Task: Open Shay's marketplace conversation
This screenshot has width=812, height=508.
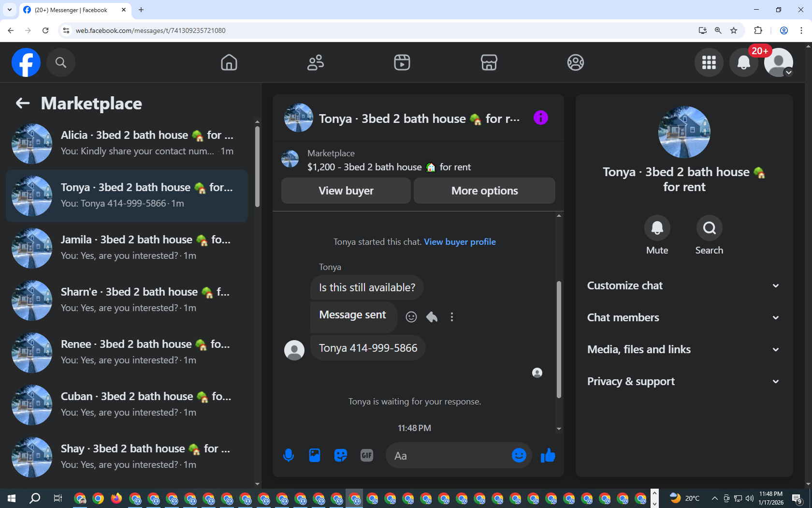Action: tap(127, 457)
